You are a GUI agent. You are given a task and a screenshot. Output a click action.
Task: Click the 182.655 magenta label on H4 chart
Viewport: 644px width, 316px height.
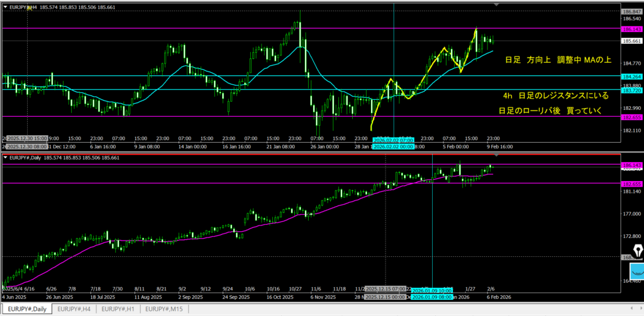click(x=631, y=117)
